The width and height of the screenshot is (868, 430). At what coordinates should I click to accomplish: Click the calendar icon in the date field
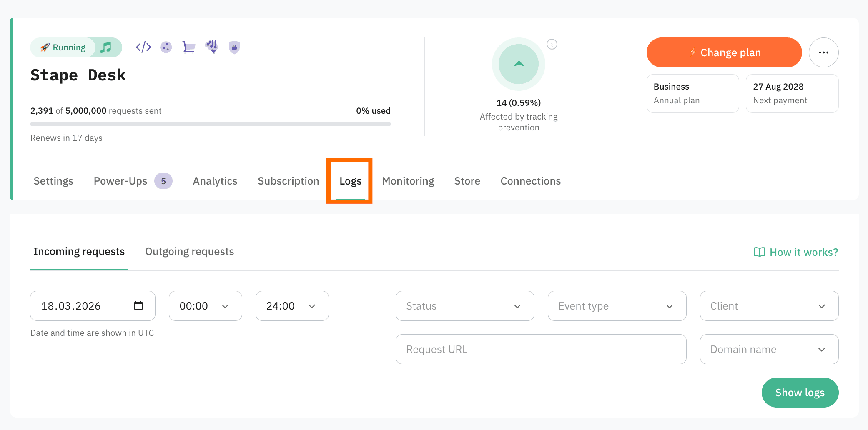[x=138, y=305]
